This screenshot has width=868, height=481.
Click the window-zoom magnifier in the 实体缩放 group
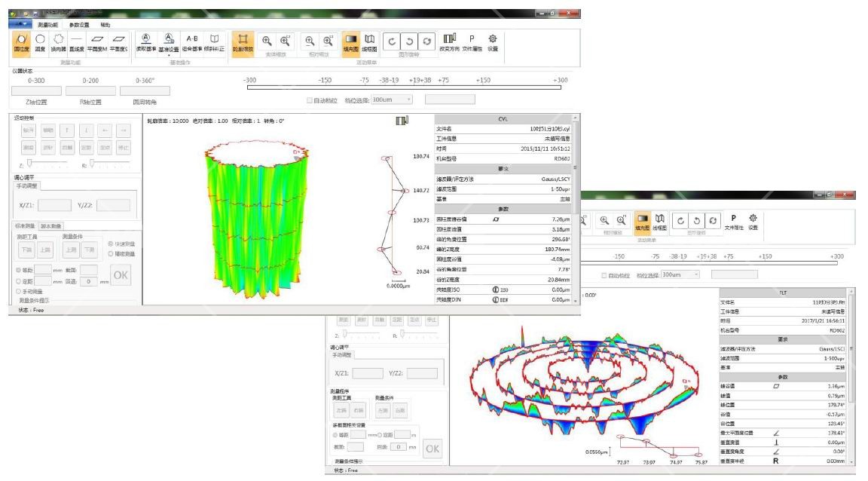pos(285,41)
